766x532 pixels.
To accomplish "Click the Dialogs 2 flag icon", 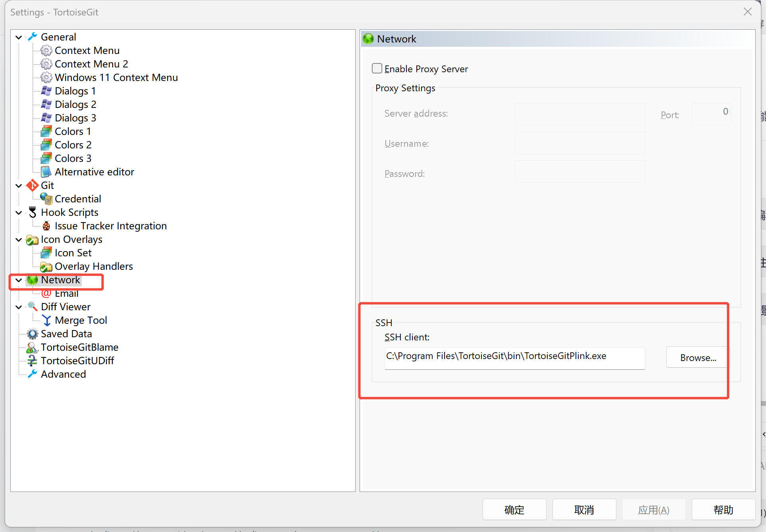I will tap(46, 104).
